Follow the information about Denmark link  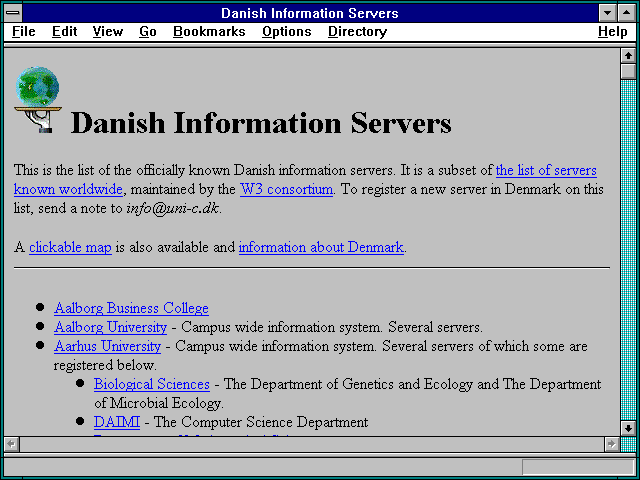click(x=321, y=247)
